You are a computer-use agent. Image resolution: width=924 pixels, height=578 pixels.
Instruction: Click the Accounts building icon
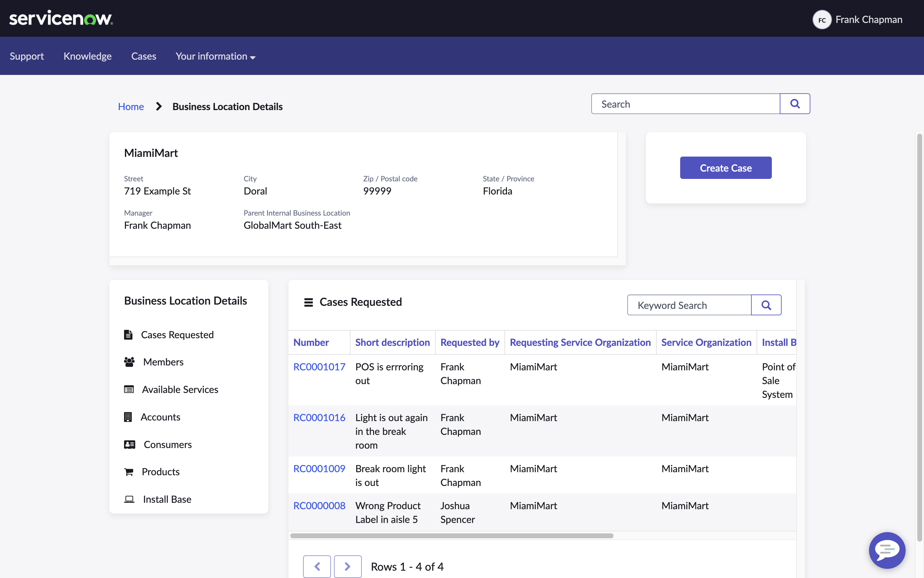128,417
